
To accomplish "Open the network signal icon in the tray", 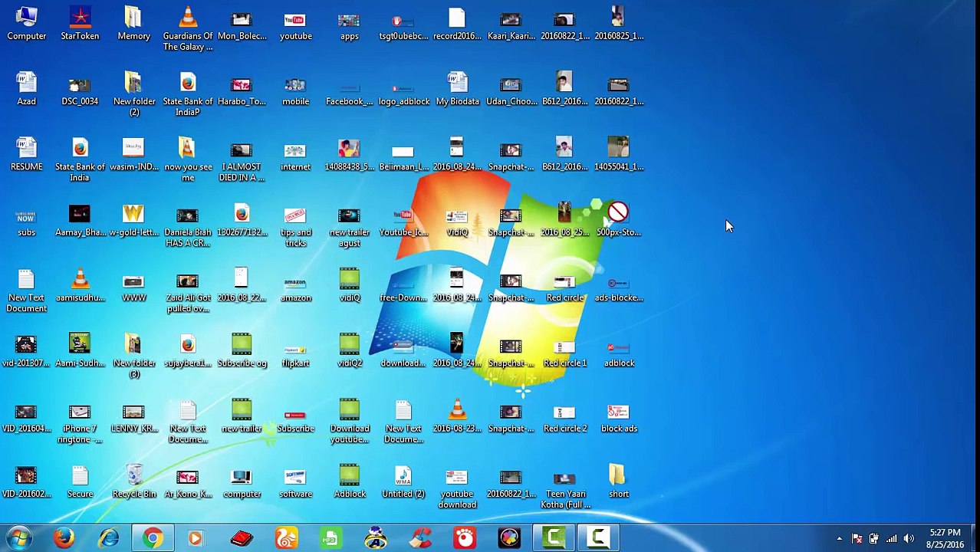I will tap(891, 539).
